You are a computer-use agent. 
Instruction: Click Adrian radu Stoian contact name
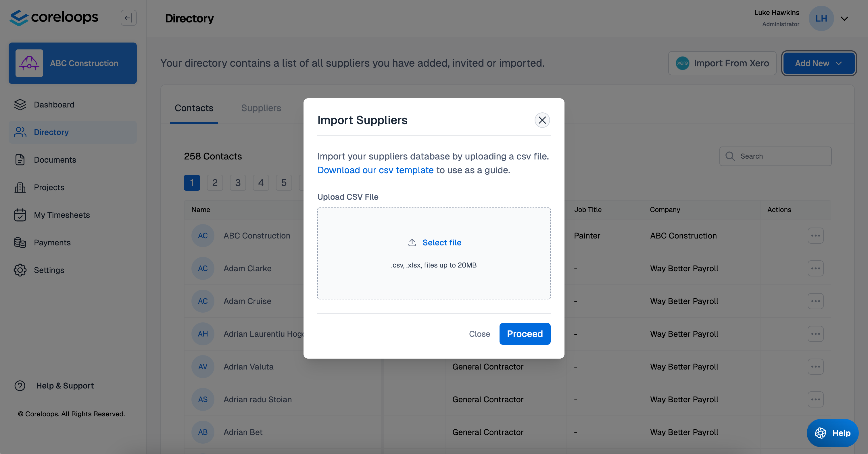point(258,399)
